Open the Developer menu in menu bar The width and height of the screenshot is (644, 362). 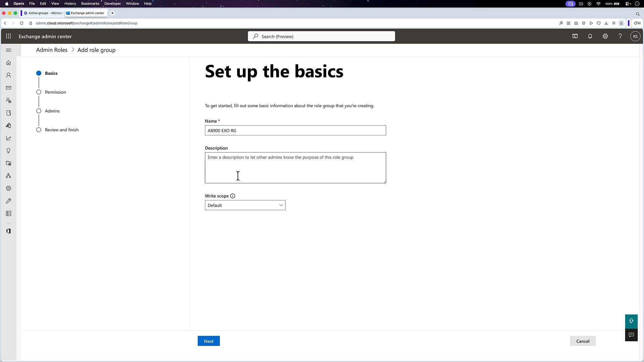pos(112,3)
